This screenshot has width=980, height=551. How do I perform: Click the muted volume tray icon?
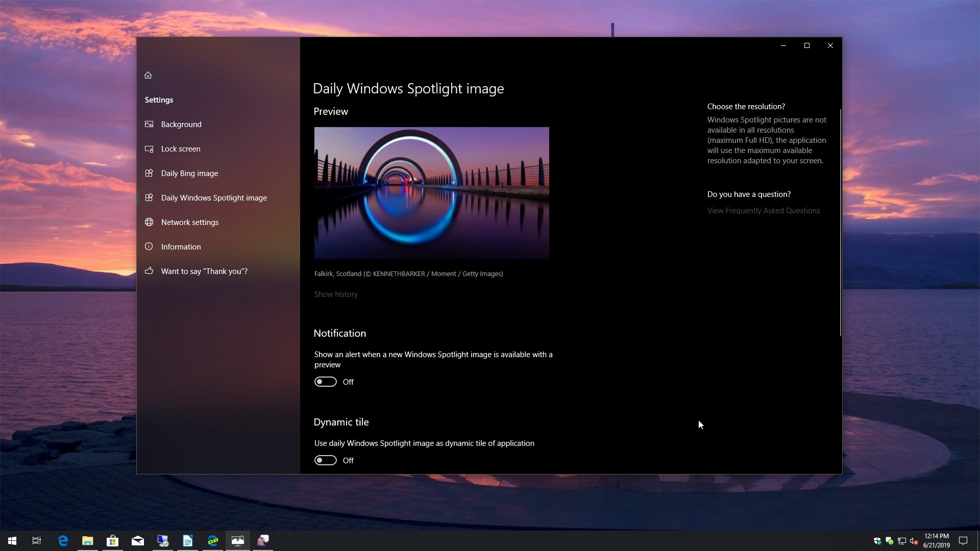(x=914, y=541)
